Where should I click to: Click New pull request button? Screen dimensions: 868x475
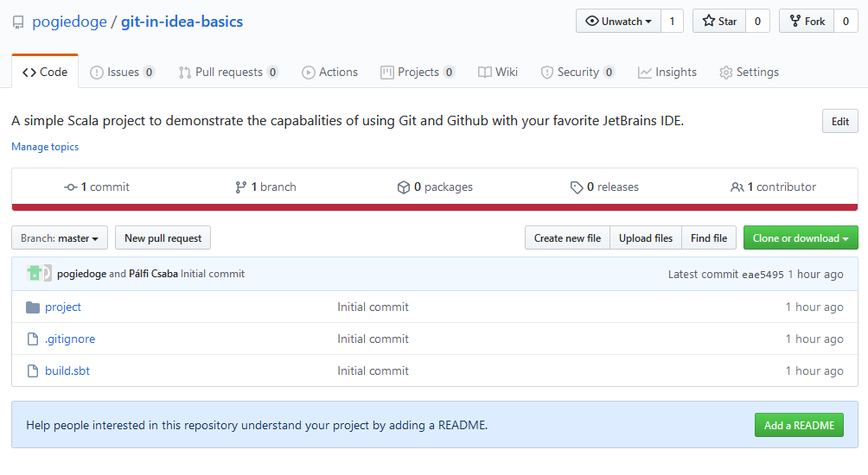[163, 237]
